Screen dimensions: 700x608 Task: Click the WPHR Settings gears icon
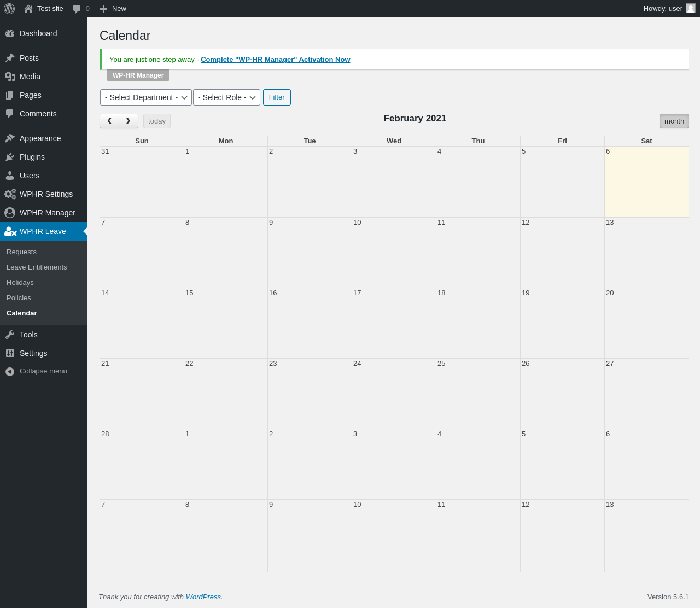10,194
